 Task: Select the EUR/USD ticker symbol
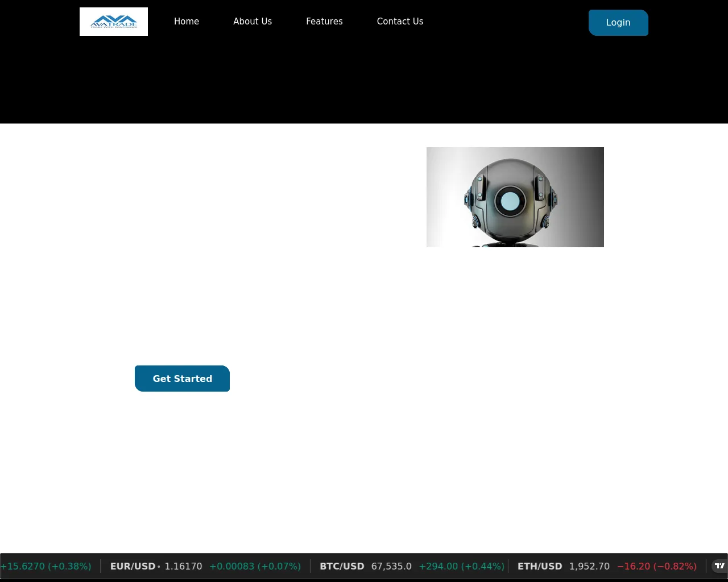click(x=133, y=567)
